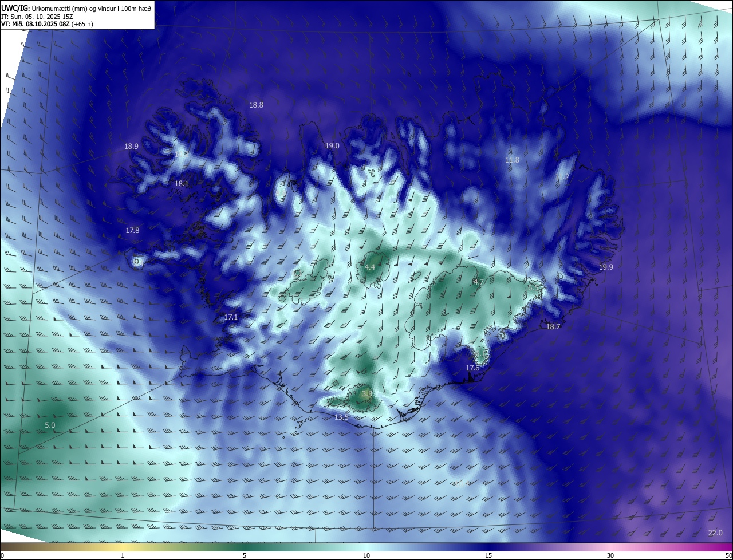733x560 pixels.
Task: Click the 11.8 value on the map
Action: [x=512, y=160]
